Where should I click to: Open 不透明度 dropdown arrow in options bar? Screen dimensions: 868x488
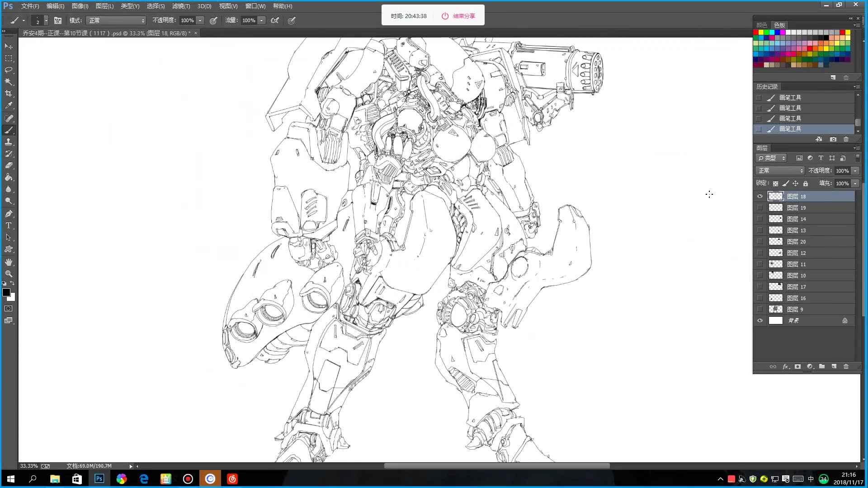click(200, 20)
